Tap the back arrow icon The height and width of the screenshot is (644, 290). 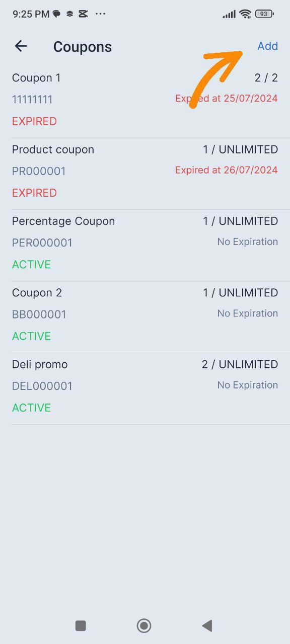coord(21,46)
